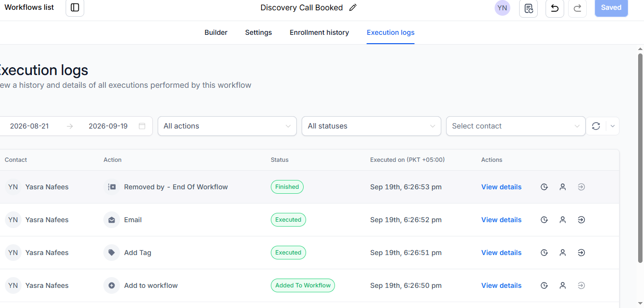Click the Status column header
Screen dimensions: 644x308
click(280, 160)
